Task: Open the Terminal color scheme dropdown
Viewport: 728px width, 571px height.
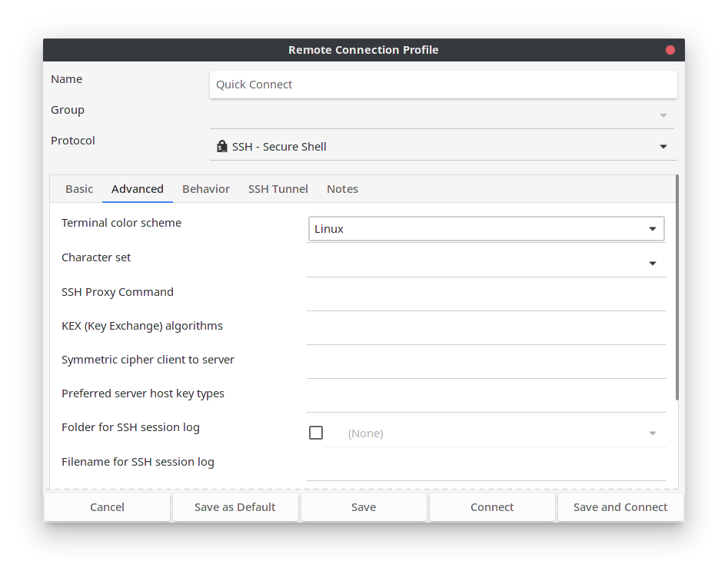Action: click(x=486, y=229)
